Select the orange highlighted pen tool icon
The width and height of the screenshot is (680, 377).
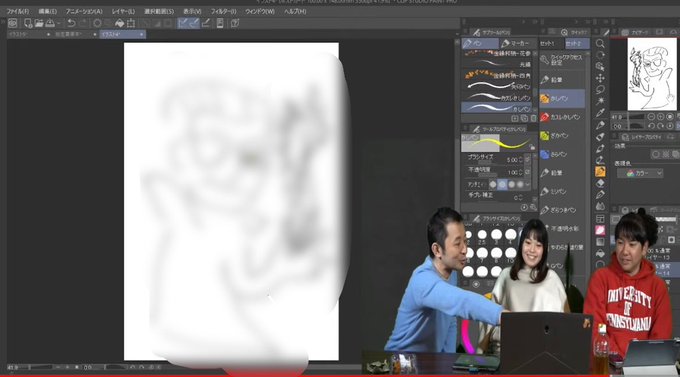click(600, 172)
